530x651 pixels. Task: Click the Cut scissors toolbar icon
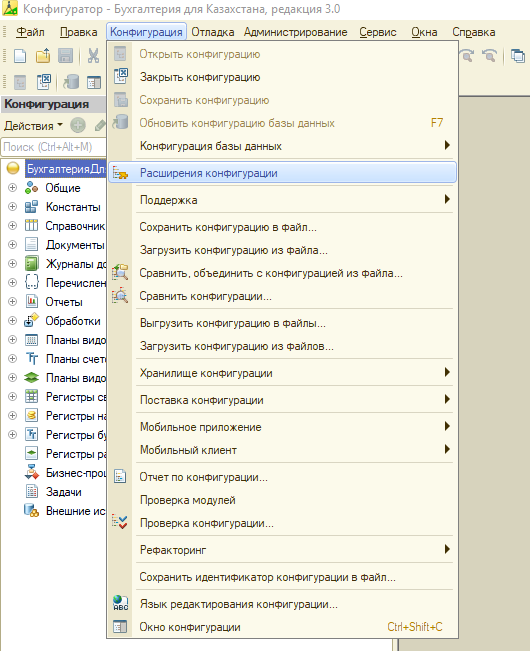(93, 56)
